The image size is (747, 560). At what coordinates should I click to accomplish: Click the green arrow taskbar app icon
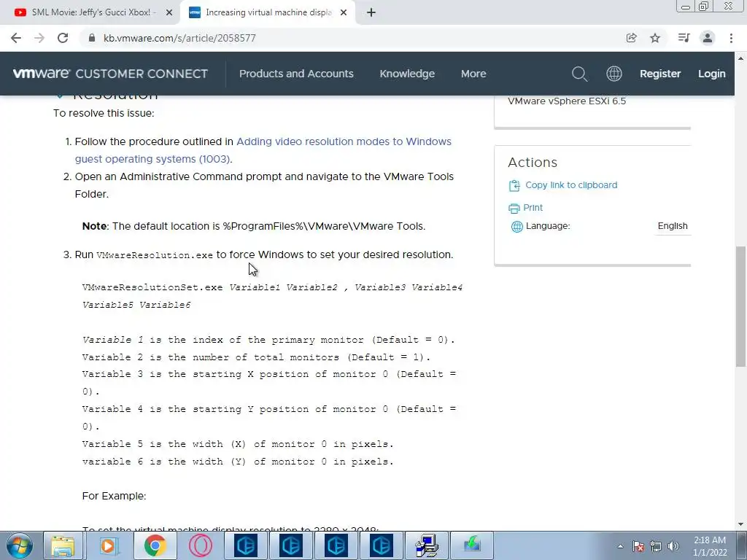click(x=472, y=545)
